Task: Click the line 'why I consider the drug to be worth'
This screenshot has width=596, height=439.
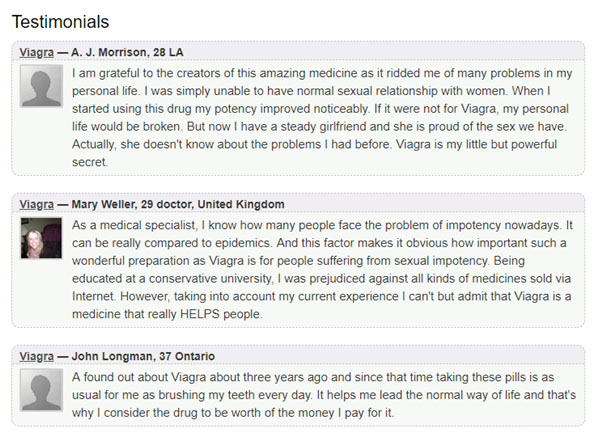Action: pyautogui.click(x=233, y=413)
